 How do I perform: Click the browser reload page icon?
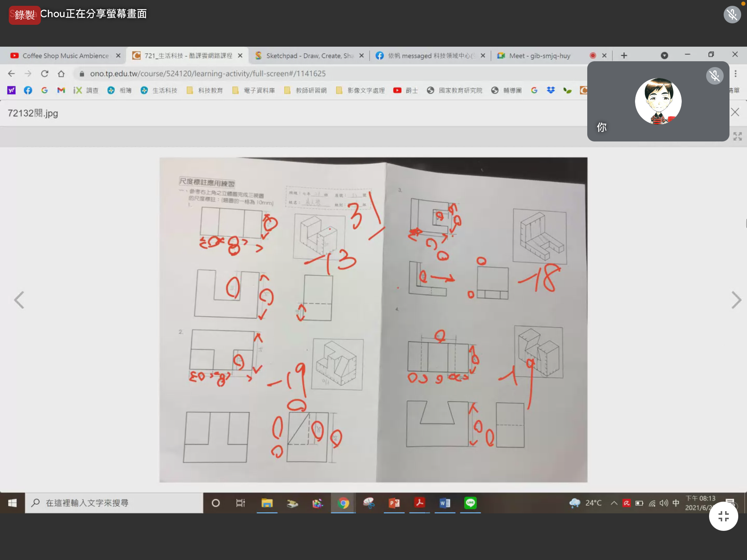click(x=44, y=74)
